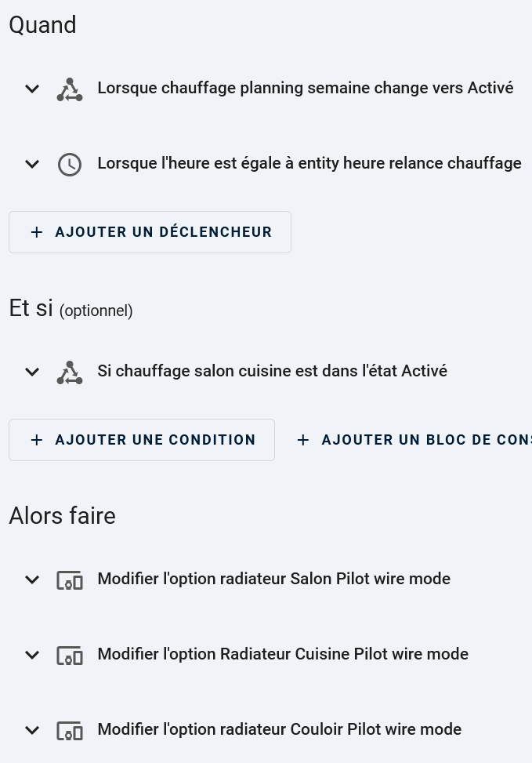Expand the radiateur Salon Pilot wire action chevron
The height and width of the screenshot is (763, 532).
[x=32, y=580]
